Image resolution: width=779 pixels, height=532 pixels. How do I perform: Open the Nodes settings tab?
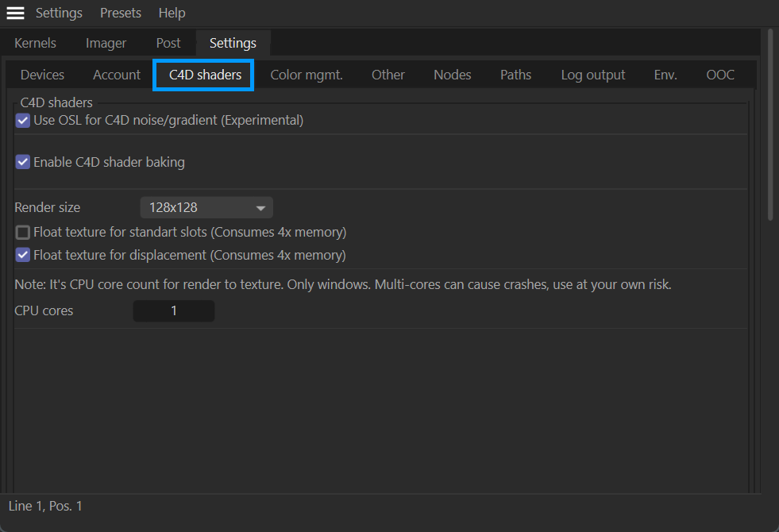[452, 75]
